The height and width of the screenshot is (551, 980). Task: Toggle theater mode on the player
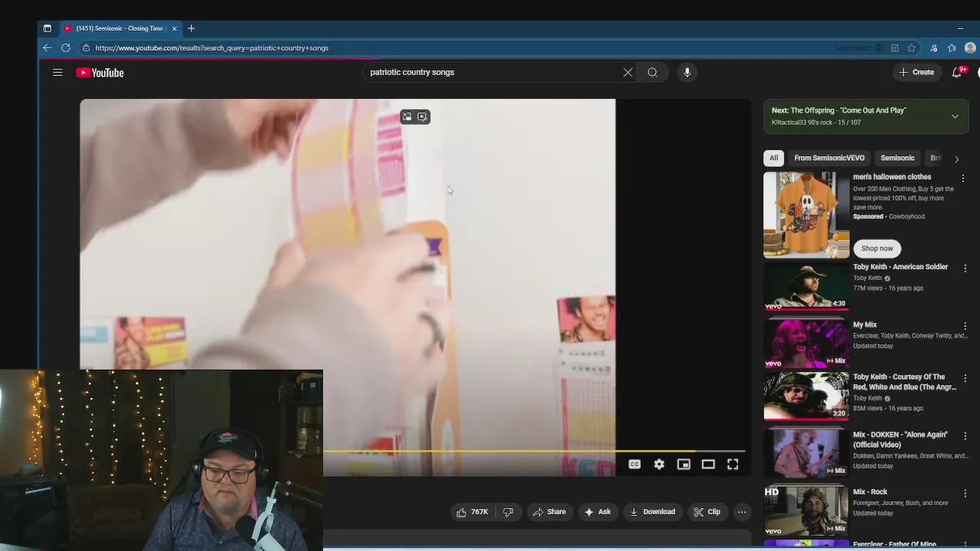click(x=708, y=465)
